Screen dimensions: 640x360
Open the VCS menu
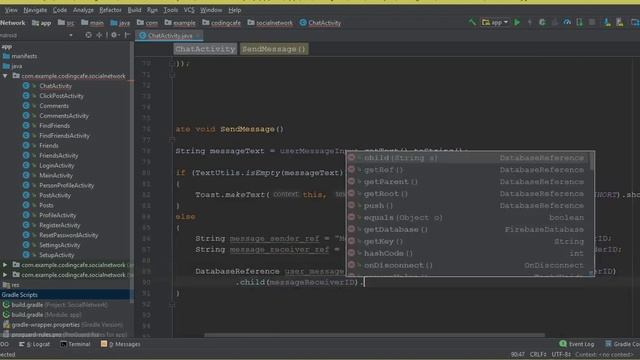coord(189,10)
